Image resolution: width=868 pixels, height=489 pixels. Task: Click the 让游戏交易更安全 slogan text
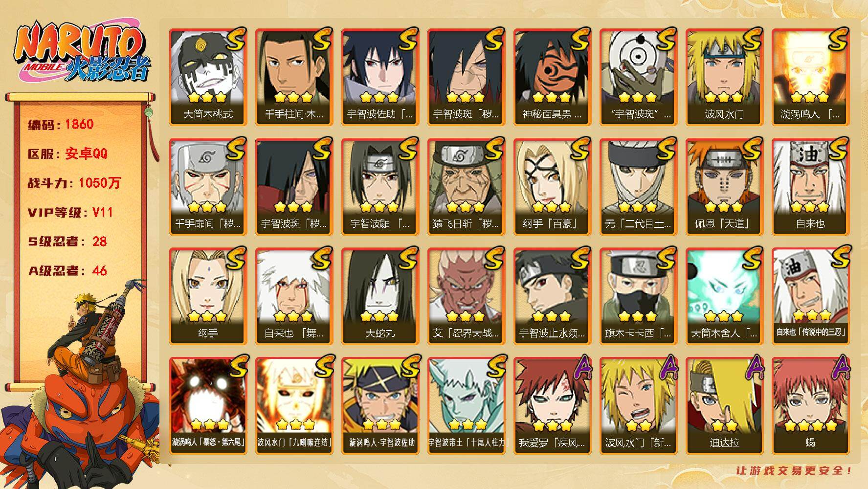pyautogui.click(x=794, y=470)
